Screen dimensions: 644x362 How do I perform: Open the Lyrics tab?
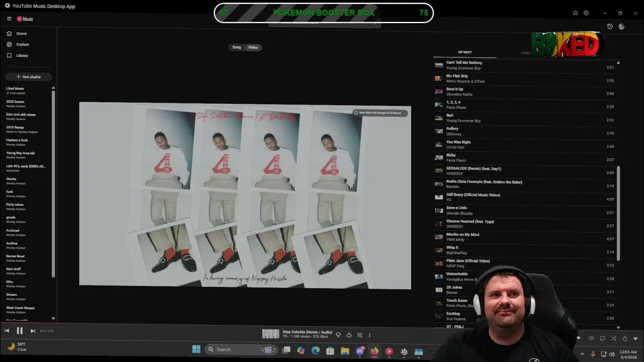click(x=526, y=52)
